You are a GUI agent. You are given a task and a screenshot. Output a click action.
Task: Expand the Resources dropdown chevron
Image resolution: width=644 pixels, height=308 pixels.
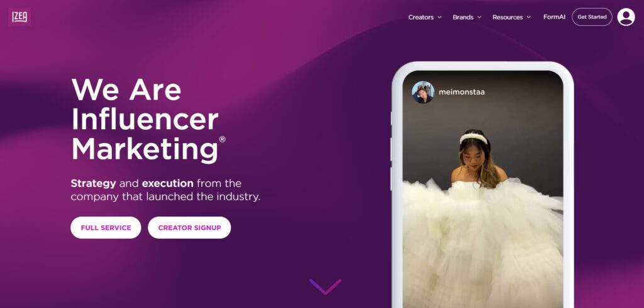coord(528,17)
